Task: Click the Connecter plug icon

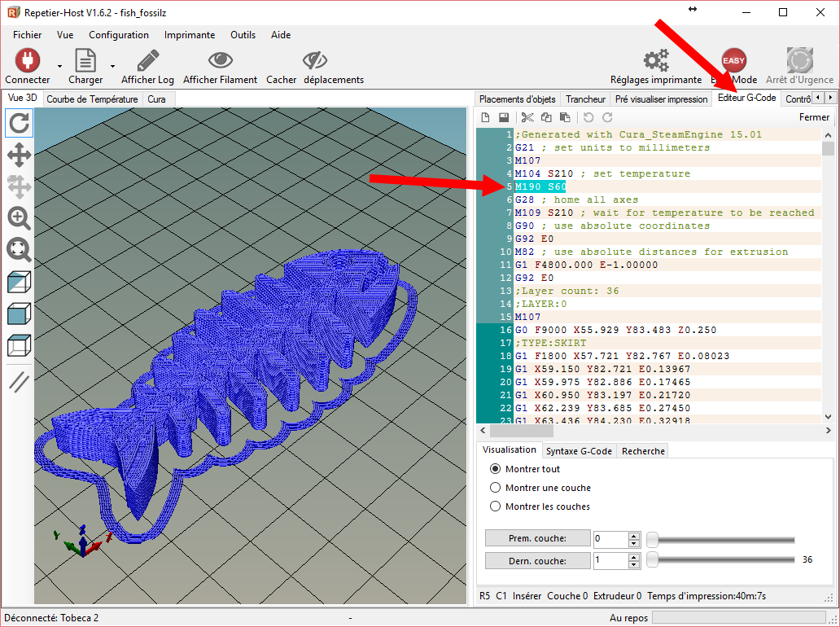Action: (27, 61)
